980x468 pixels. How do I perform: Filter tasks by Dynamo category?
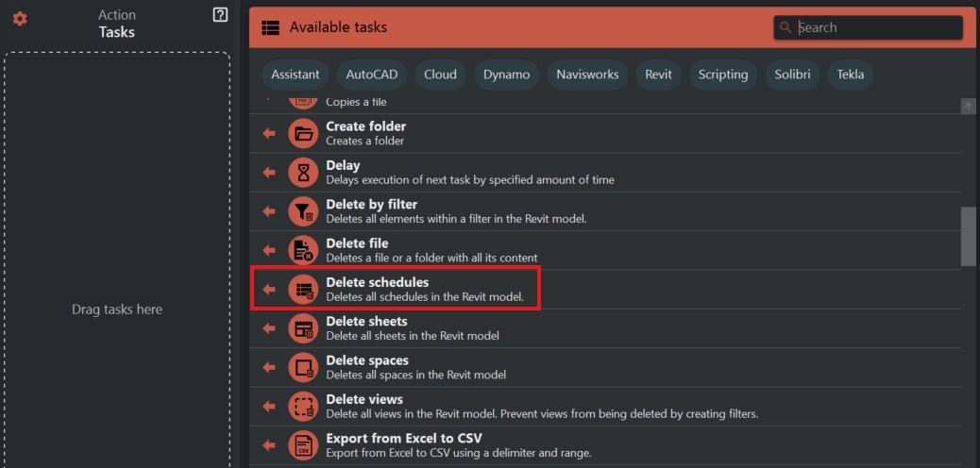coord(506,75)
